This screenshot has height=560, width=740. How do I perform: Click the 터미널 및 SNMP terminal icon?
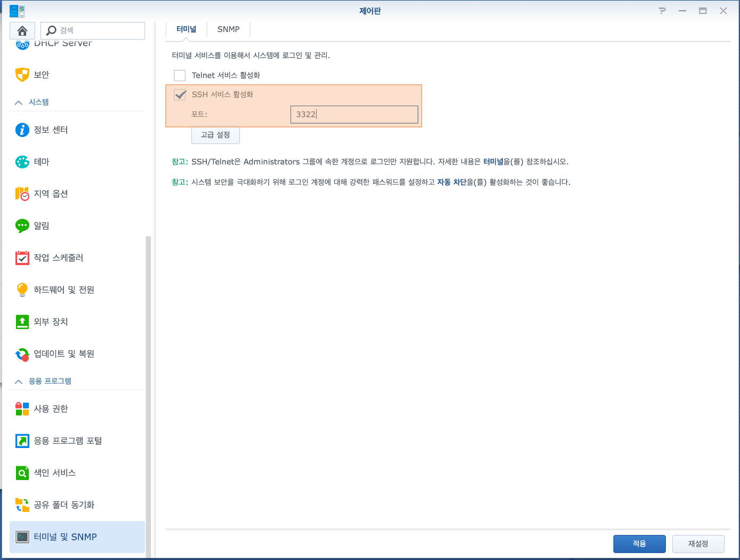[x=22, y=537]
